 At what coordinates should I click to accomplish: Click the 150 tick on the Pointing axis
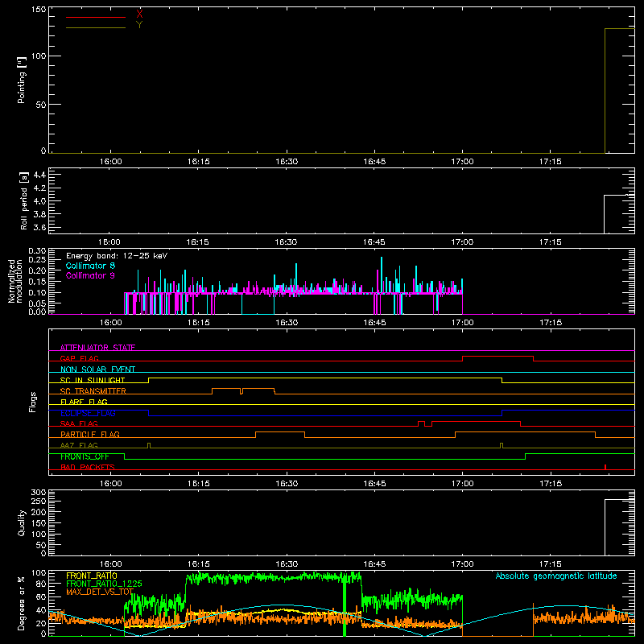click(39, 9)
